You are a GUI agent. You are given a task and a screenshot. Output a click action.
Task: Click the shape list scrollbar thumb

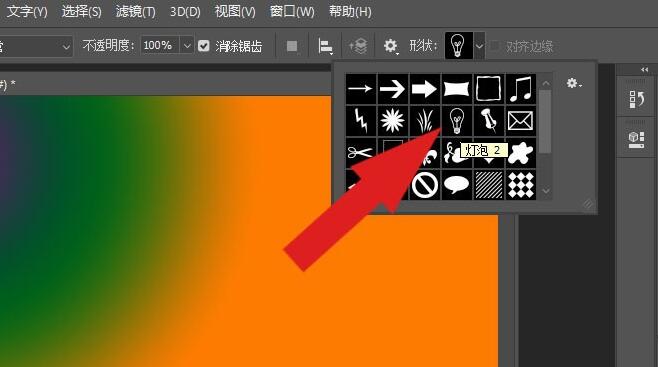(x=545, y=122)
